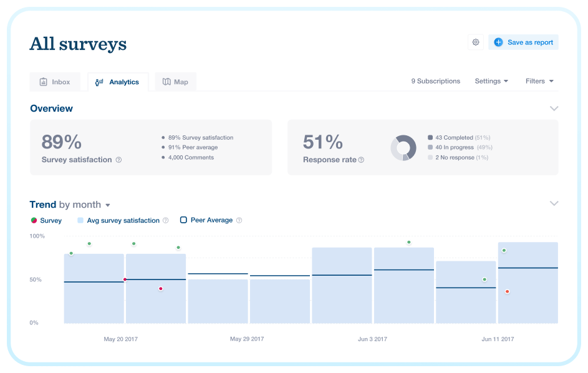Click the Map tab icon
The width and height of the screenshot is (588, 373).
coord(166,82)
